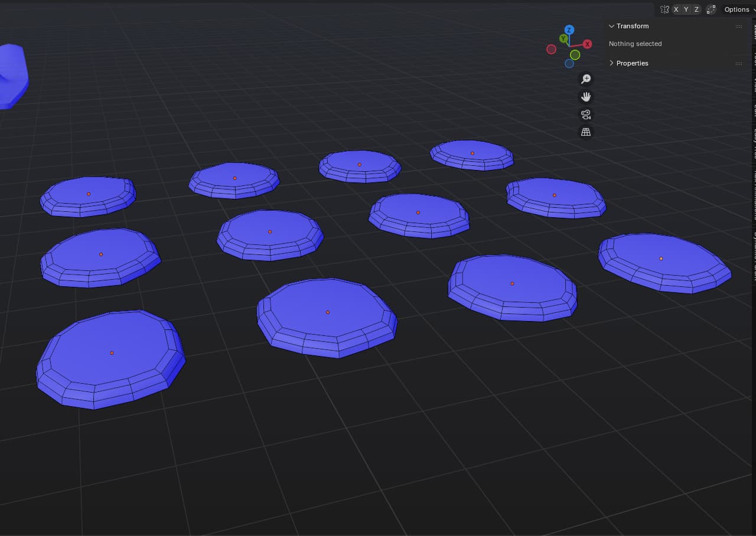Image resolution: width=756 pixels, height=536 pixels.
Task: Switch perspective/orthographic with grid icon
Action: pyautogui.click(x=586, y=132)
